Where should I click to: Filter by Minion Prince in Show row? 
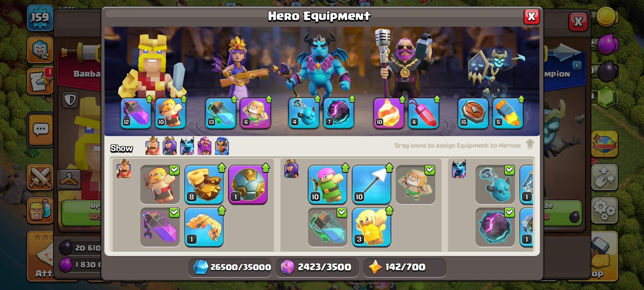coord(187,146)
